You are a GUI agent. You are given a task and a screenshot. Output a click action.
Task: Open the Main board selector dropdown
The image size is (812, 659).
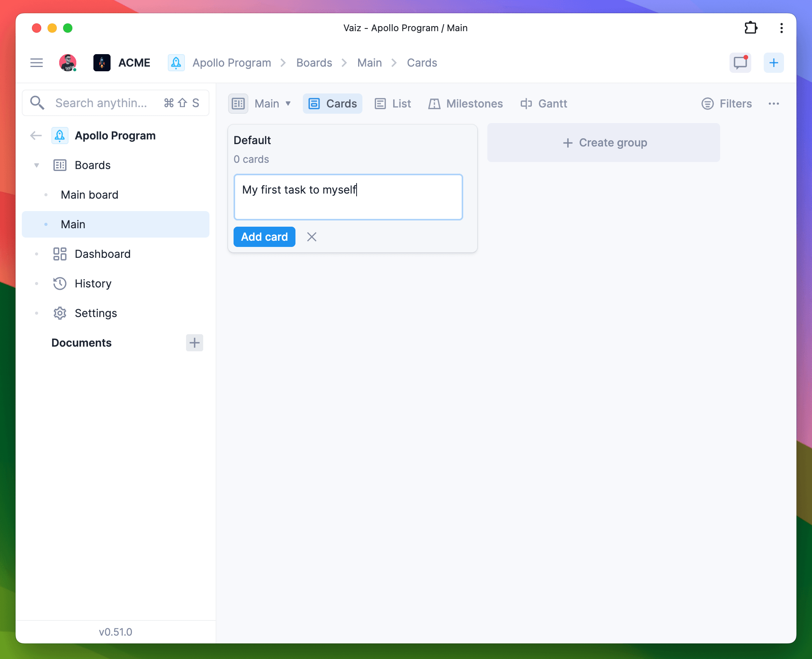(x=272, y=103)
